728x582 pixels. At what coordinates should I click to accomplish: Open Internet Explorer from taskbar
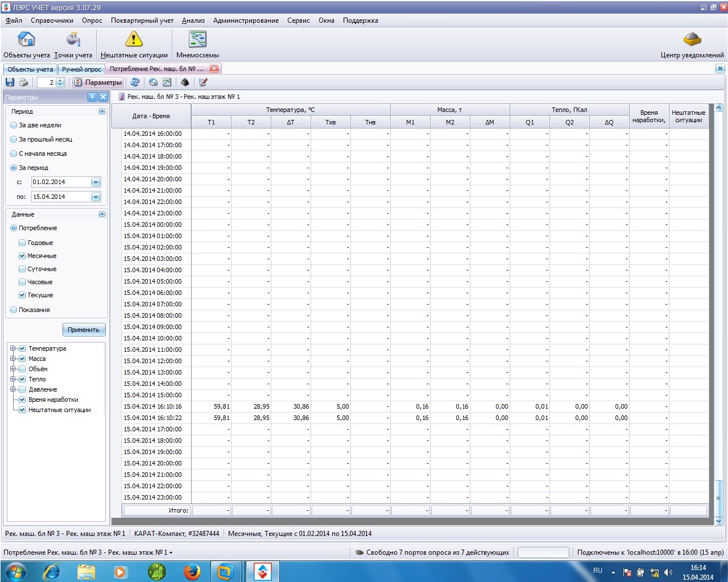click(x=51, y=571)
